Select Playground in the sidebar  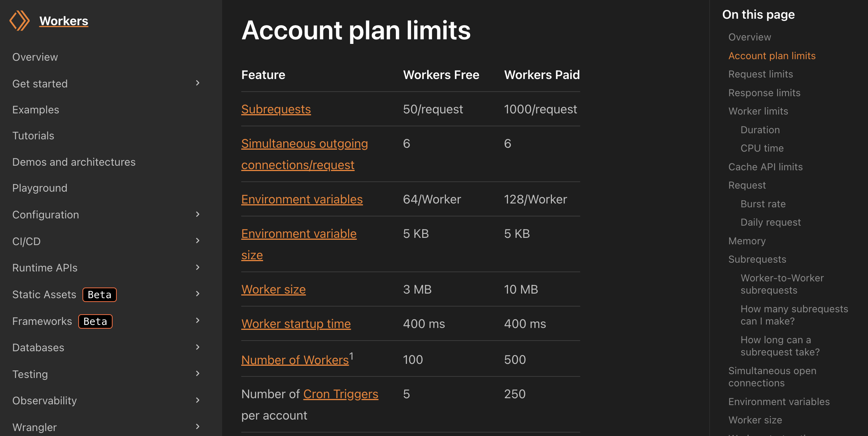click(40, 188)
